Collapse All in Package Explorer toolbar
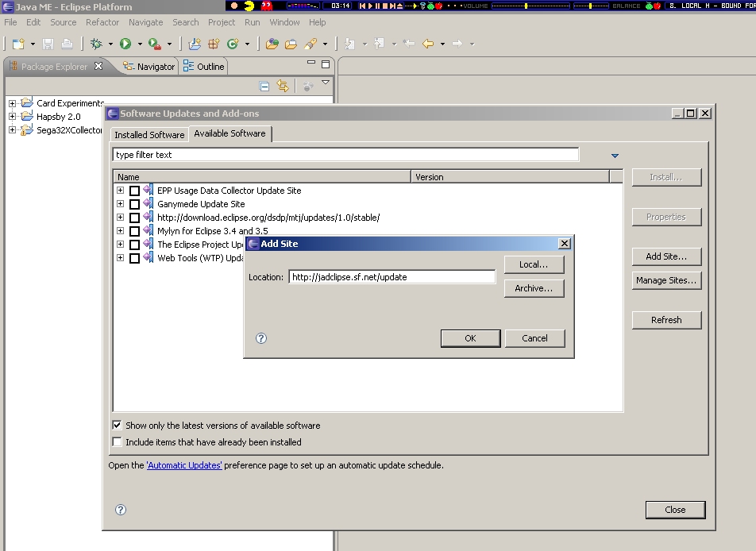This screenshot has height=551, width=756. 264,87
